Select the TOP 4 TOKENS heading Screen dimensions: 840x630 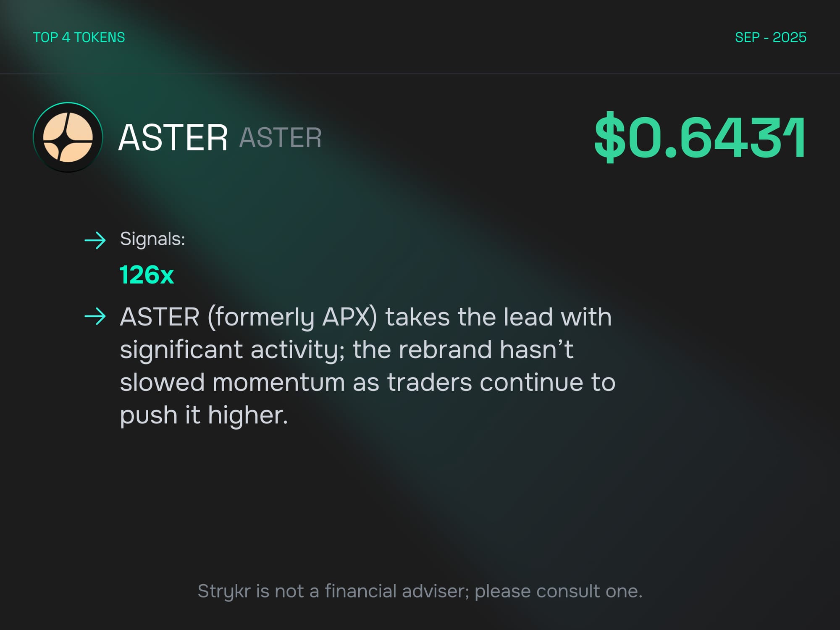[79, 37]
